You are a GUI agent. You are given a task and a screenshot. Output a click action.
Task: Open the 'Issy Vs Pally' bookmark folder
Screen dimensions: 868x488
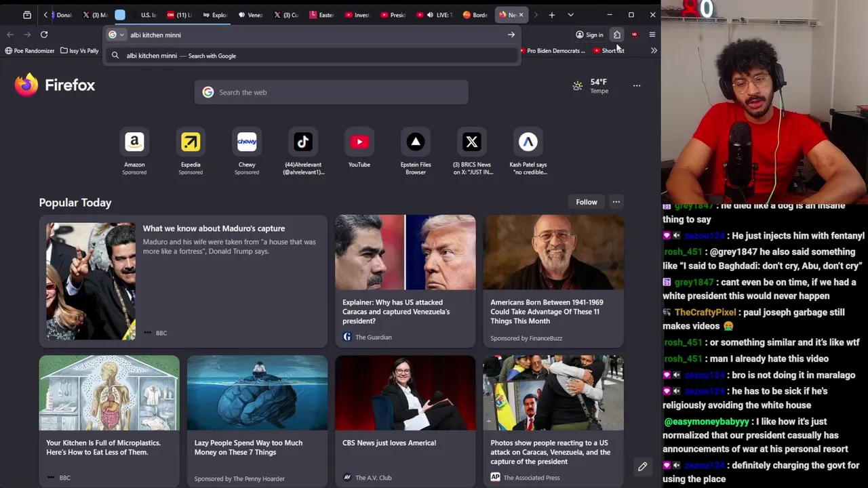pyautogui.click(x=79, y=50)
